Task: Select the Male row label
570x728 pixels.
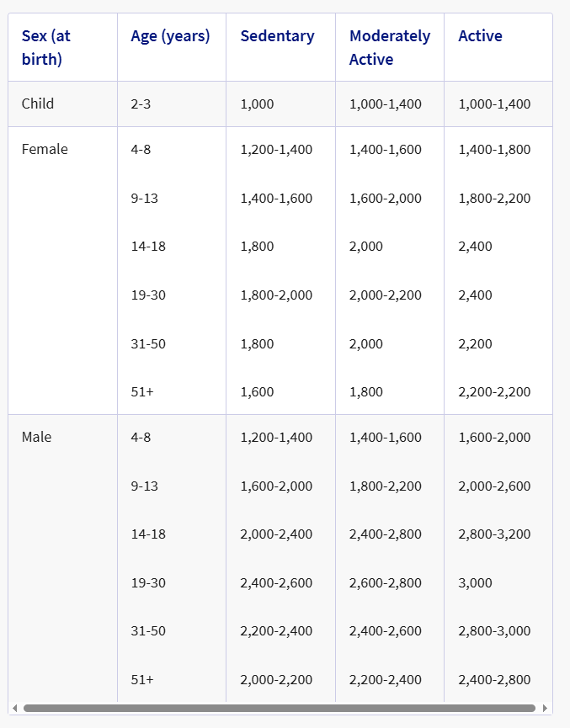Action: coord(36,437)
